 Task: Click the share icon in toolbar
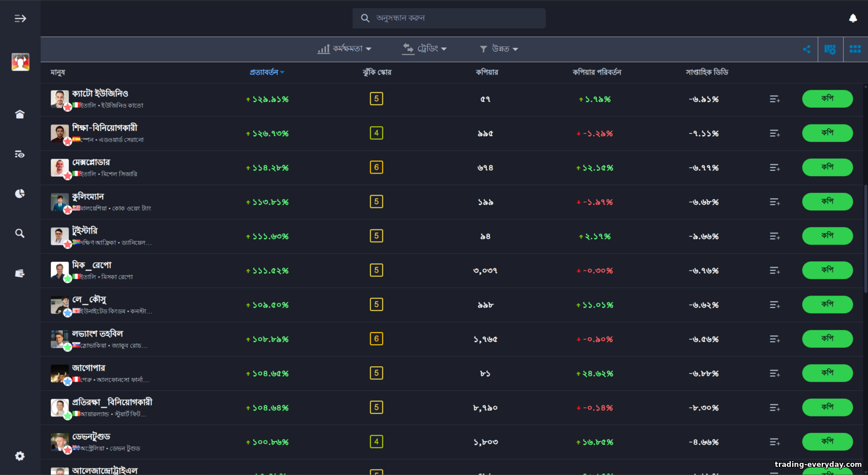[806, 49]
